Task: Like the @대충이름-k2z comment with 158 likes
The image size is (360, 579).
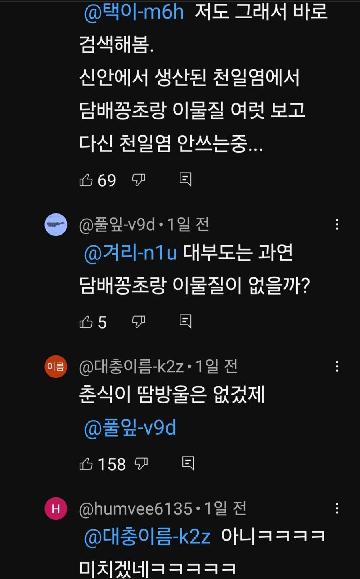Action: [x=86, y=464]
